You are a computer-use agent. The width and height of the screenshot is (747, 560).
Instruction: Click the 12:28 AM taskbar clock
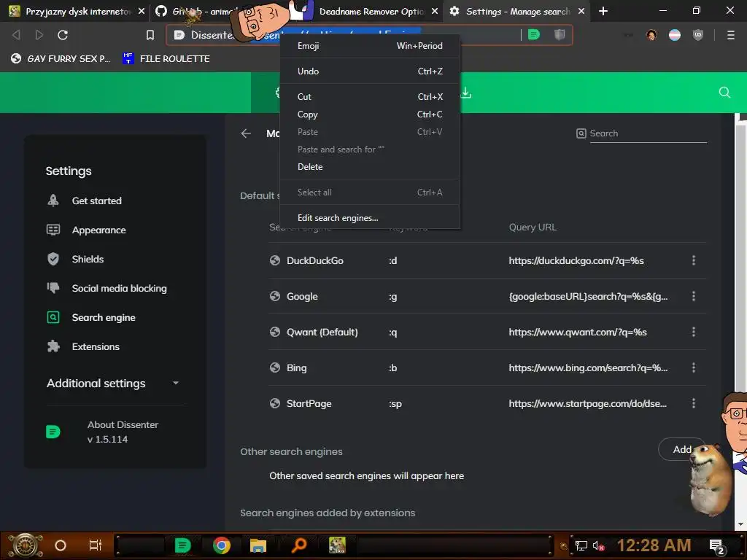click(654, 545)
